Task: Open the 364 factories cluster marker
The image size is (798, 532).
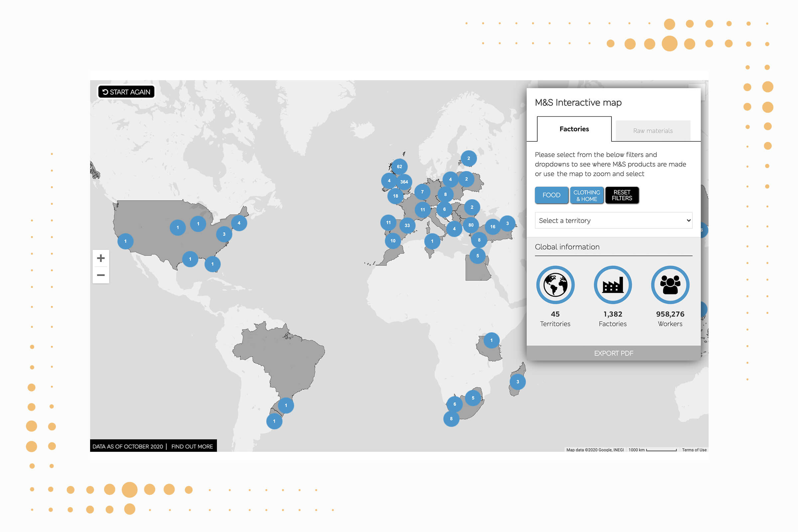Action: [404, 182]
